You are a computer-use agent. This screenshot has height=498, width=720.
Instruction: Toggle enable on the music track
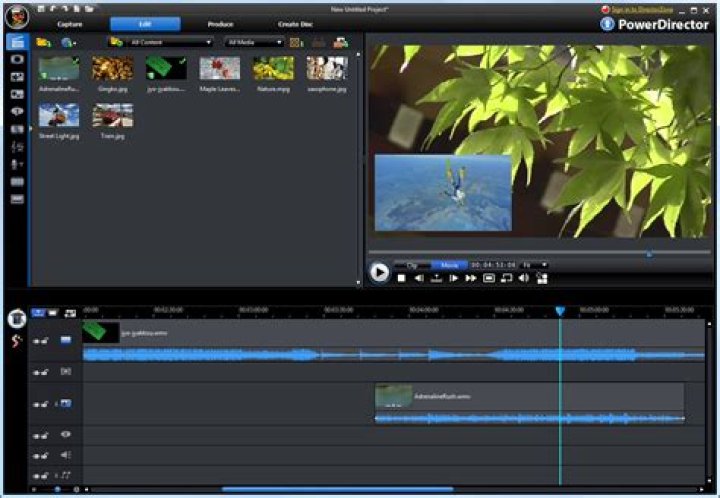point(37,476)
